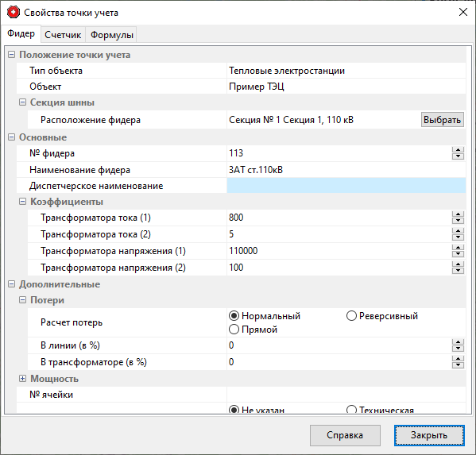Decrease Трансформатора напряжения (1) value

[x=458, y=254]
